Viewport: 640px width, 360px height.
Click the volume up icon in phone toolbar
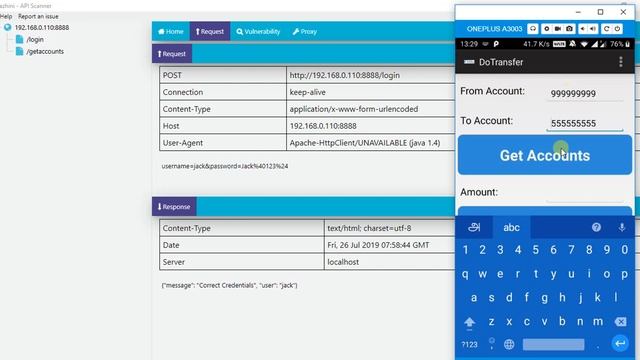(593, 29)
